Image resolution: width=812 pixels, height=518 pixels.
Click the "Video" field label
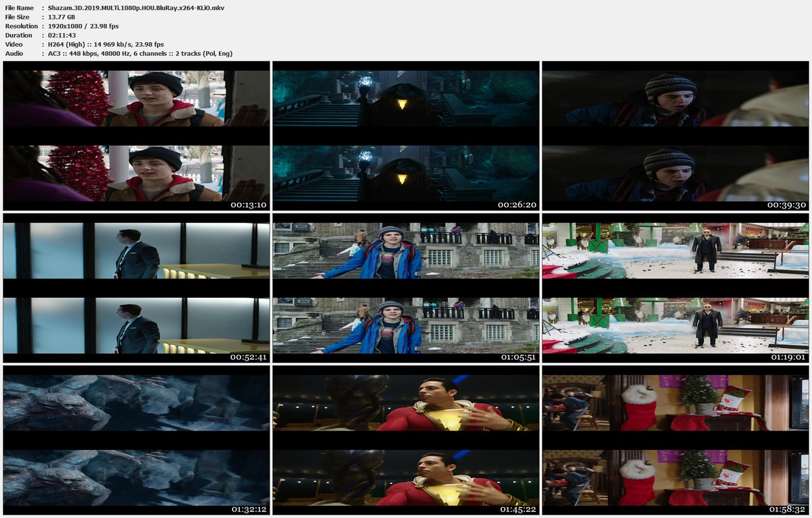[x=14, y=44]
